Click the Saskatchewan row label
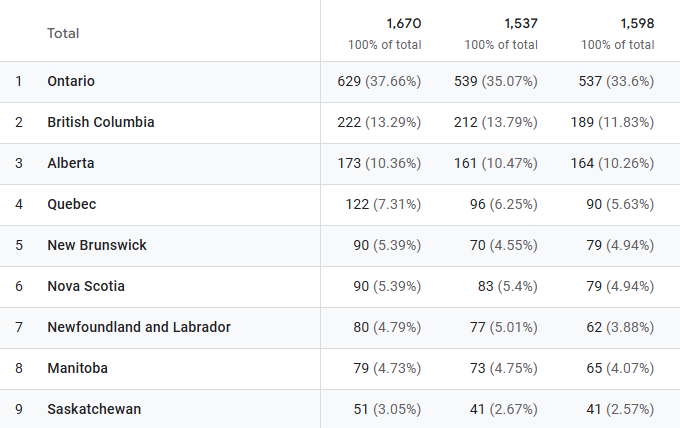The width and height of the screenshot is (680, 428). click(94, 409)
